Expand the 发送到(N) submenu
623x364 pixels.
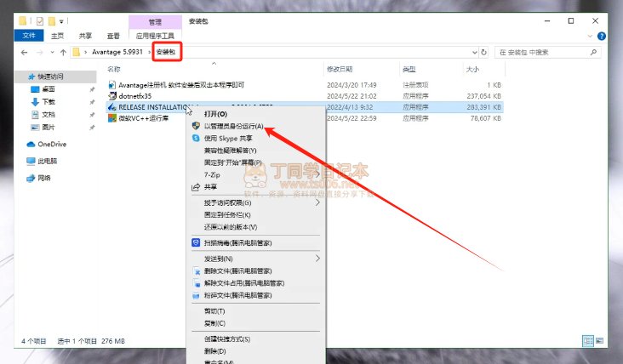click(317, 259)
